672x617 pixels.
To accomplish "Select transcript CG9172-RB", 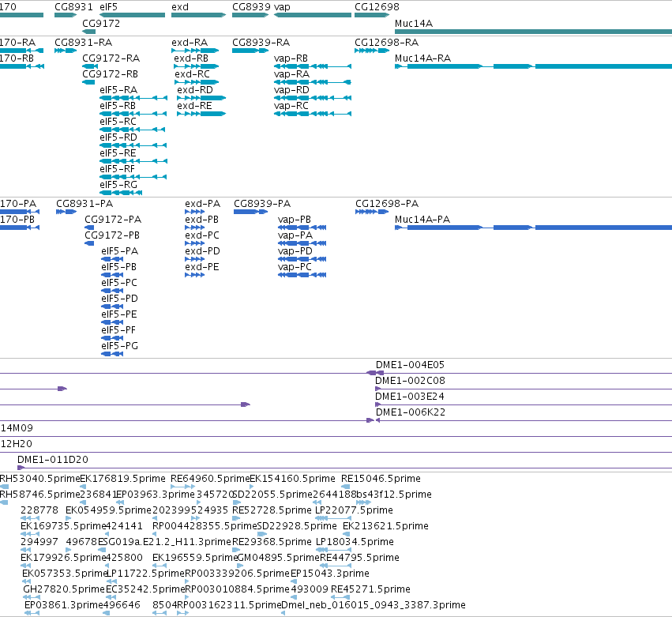I will click(x=110, y=74).
